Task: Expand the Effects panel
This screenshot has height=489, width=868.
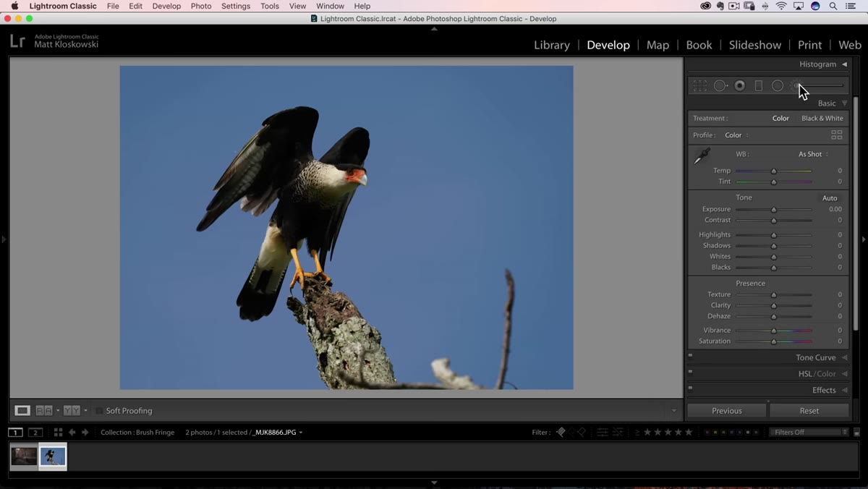Action: [844, 390]
